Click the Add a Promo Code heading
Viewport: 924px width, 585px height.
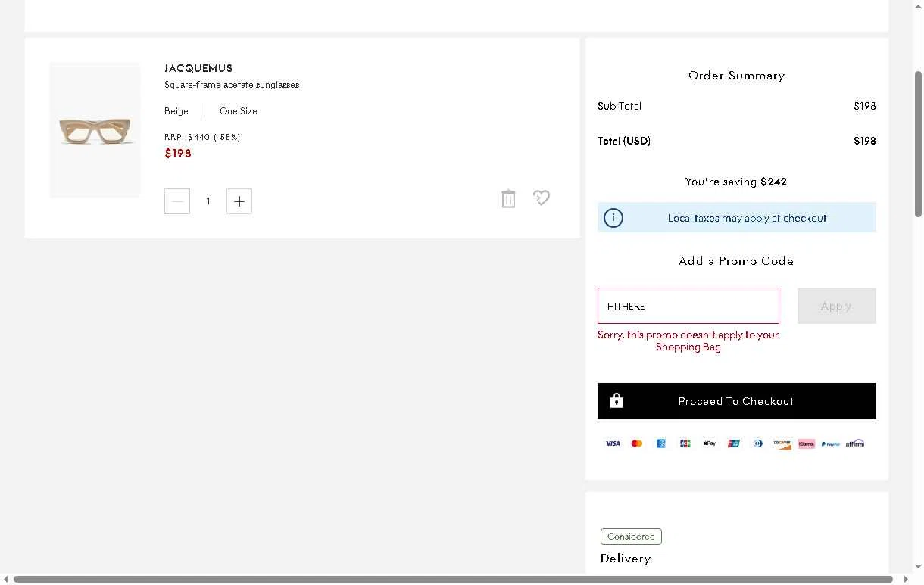(x=736, y=261)
